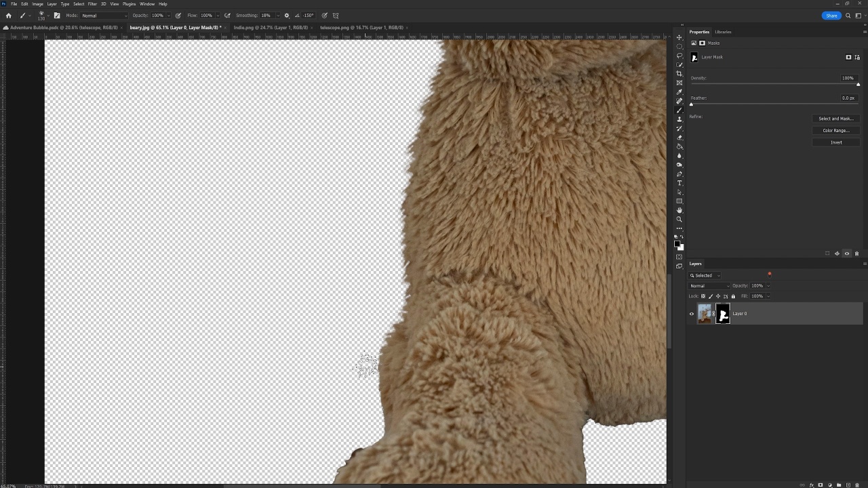Select the Eyedropper tool
The height and width of the screenshot is (488, 868).
(x=679, y=92)
